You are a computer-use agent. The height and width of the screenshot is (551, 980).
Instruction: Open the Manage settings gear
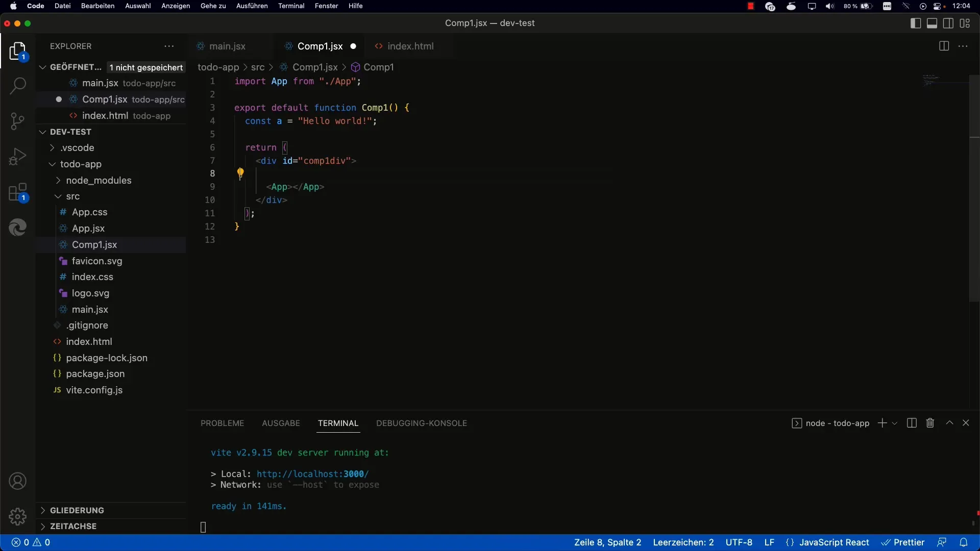tap(18, 516)
